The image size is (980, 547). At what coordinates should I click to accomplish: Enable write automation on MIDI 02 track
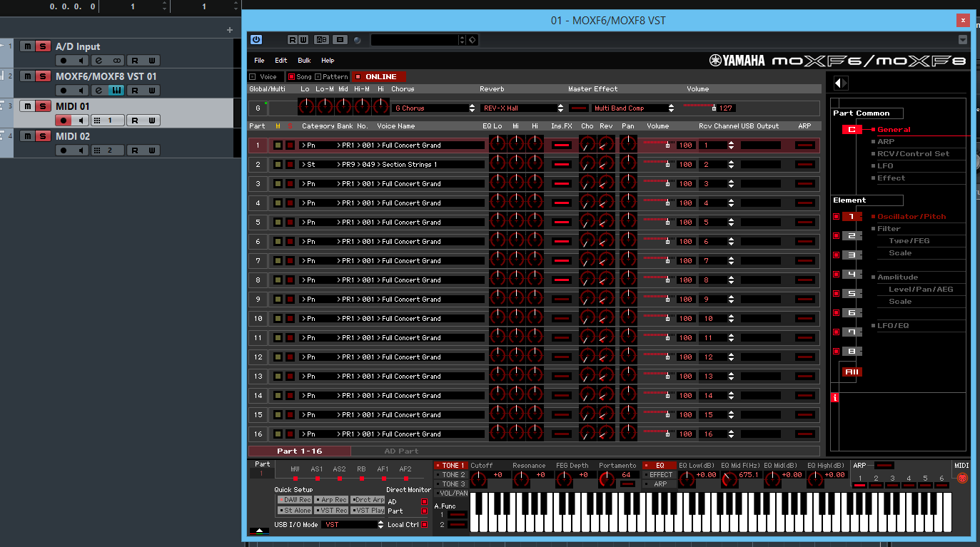click(151, 150)
